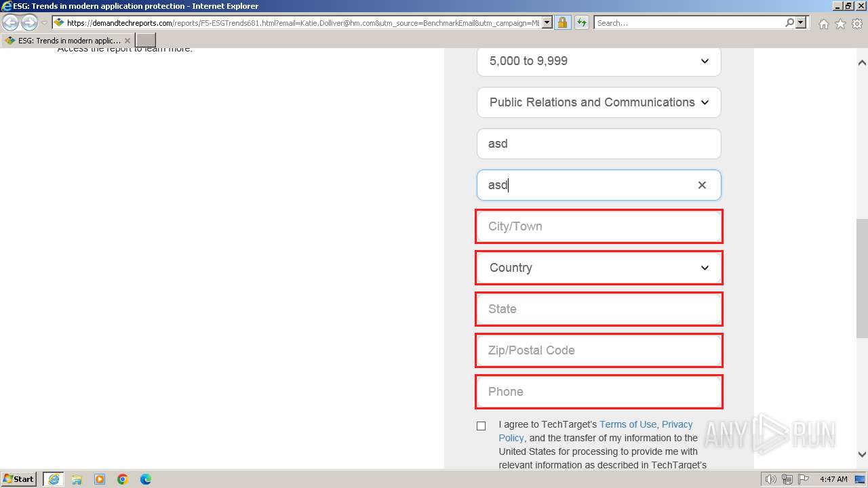Open the recent pages dropdown arrow
The width and height of the screenshot is (868, 488).
pyautogui.click(x=44, y=23)
